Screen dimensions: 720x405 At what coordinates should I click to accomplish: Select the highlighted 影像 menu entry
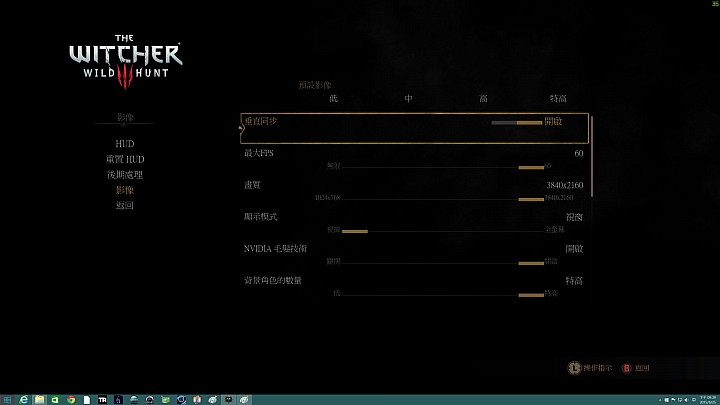[x=124, y=190]
